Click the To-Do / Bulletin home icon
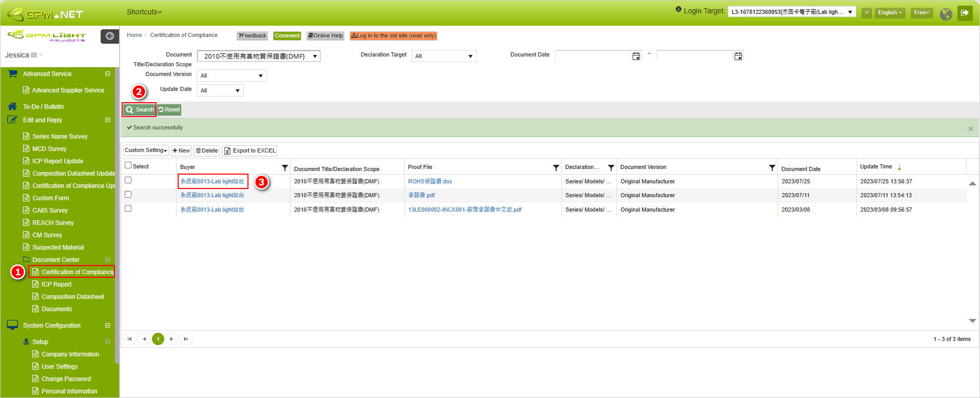 (12, 106)
